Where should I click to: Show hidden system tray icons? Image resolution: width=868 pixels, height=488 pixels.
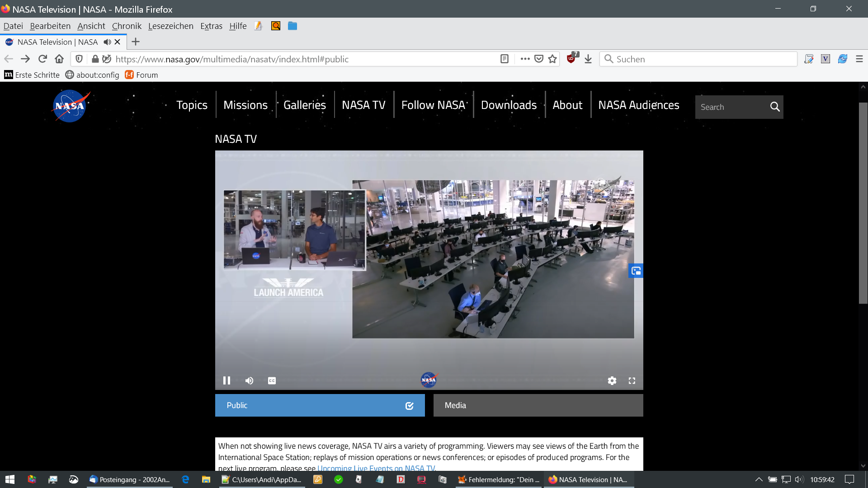click(x=759, y=479)
